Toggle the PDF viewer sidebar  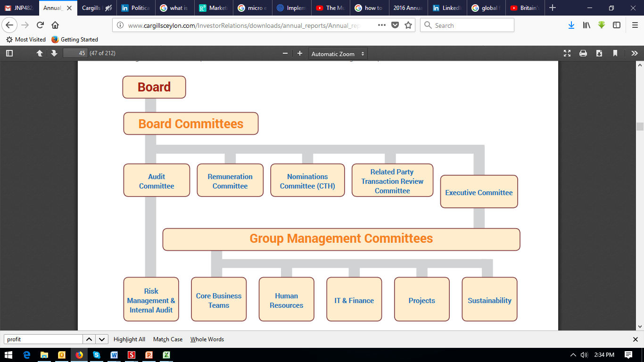9,53
